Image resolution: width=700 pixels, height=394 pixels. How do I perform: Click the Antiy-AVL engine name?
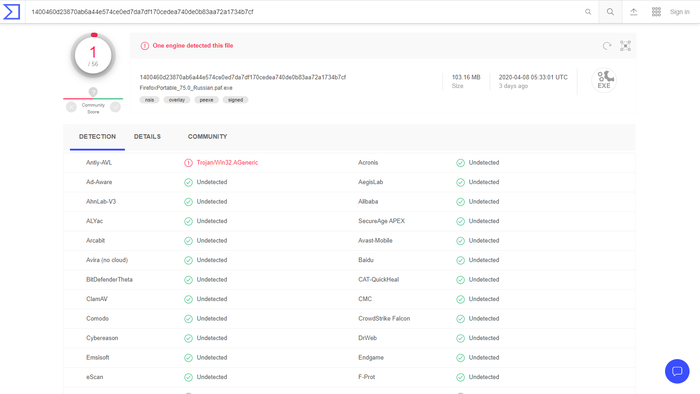pyautogui.click(x=99, y=163)
